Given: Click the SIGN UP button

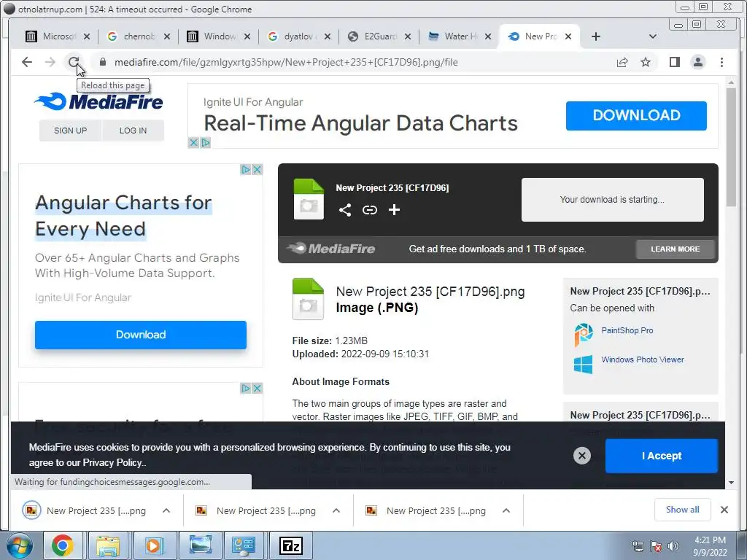Looking at the screenshot, I should [70, 131].
